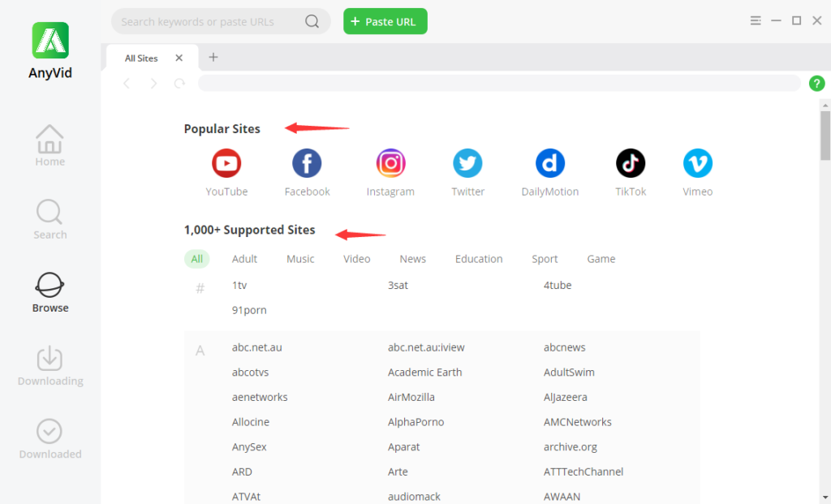The height and width of the screenshot is (504, 831).
Task: Go forward with the browser forward arrow
Action: coord(153,84)
